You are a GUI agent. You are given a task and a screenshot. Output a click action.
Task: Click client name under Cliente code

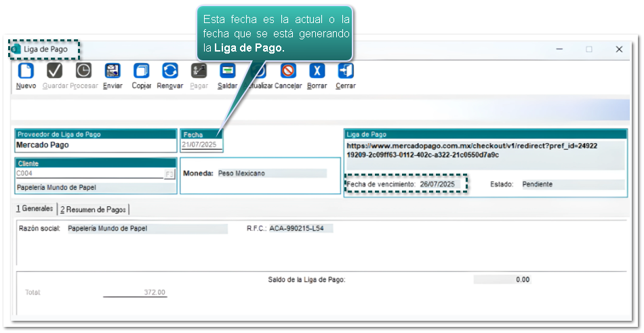click(95, 187)
